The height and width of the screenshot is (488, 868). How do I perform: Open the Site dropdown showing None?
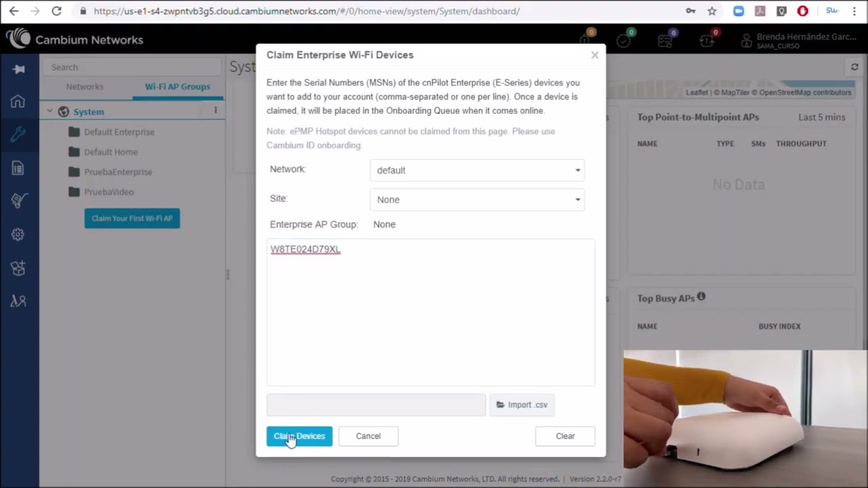coord(477,199)
